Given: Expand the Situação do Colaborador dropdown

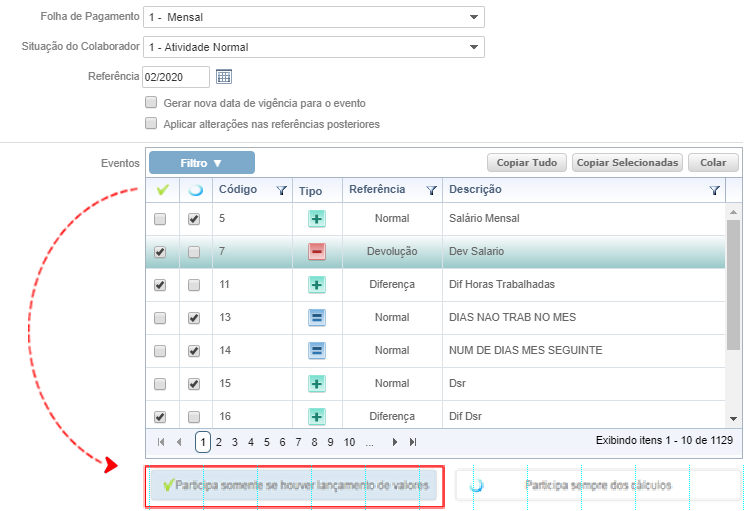Looking at the screenshot, I should click(x=473, y=47).
